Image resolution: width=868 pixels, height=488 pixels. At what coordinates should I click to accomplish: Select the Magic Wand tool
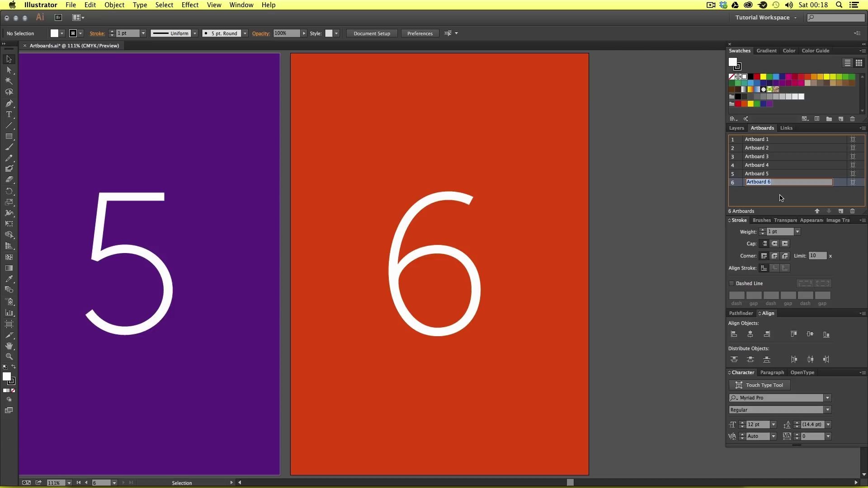[9, 81]
